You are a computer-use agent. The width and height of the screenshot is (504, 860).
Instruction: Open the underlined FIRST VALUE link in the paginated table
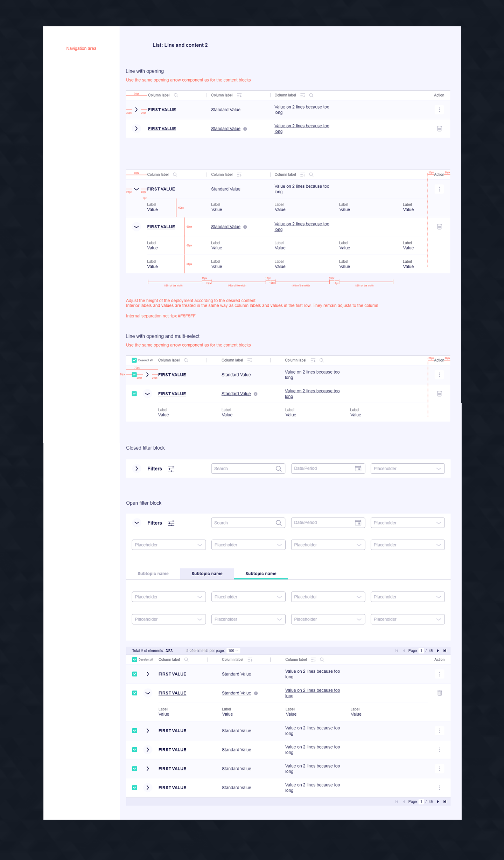tap(172, 693)
